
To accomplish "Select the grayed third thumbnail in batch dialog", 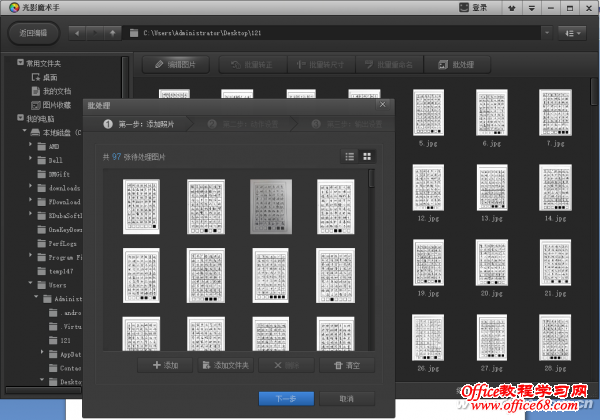I will (x=270, y=206).
